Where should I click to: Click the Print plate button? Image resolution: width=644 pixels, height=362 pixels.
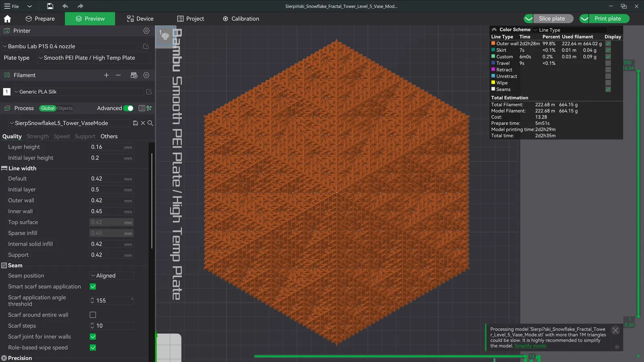pyautogui.click(x=607, y=19)
